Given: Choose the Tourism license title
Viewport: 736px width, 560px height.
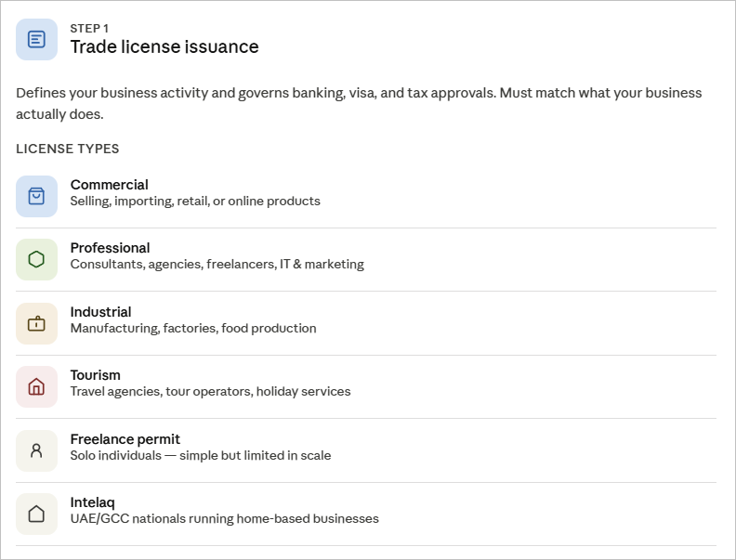Looking at the screenshot, I should [96, 375].
